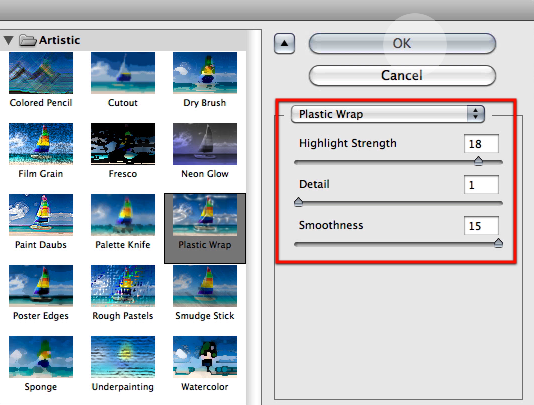The height and width of the screenshot is (405, 534).
Task: Open the Plastic Wrap filter dropdown
Action: (388, 114)
